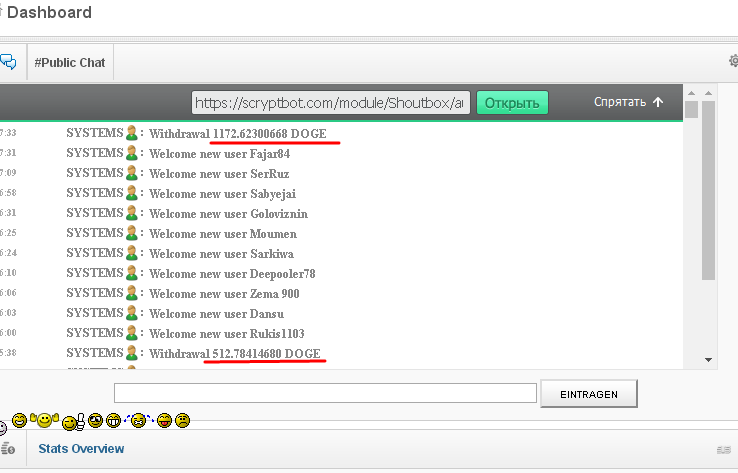The height and width of the screenshot is (473, 738).
Task: Select the #Public Chat tab
Action: coord(69,62)
